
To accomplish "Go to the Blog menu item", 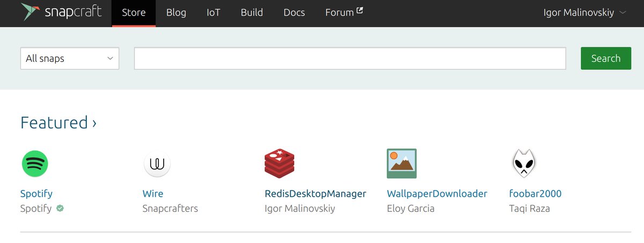I will [176, 12].
